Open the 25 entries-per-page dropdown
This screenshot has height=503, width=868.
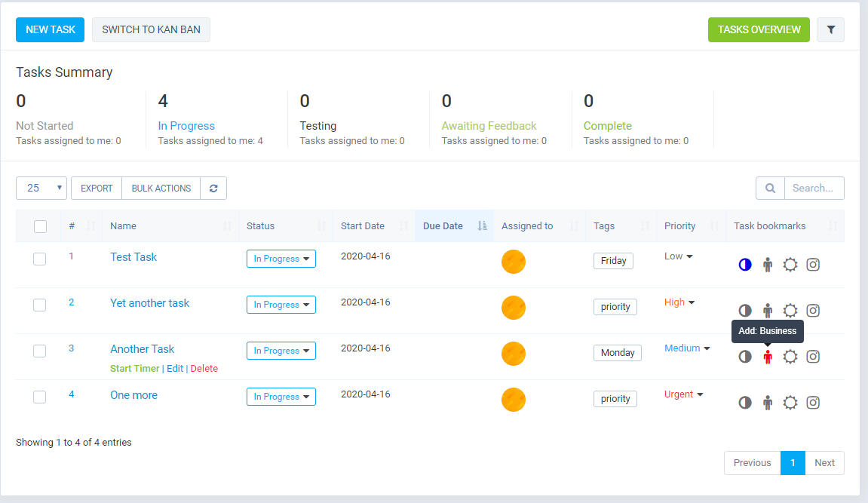pyautogui.click(x=41, y=188)
